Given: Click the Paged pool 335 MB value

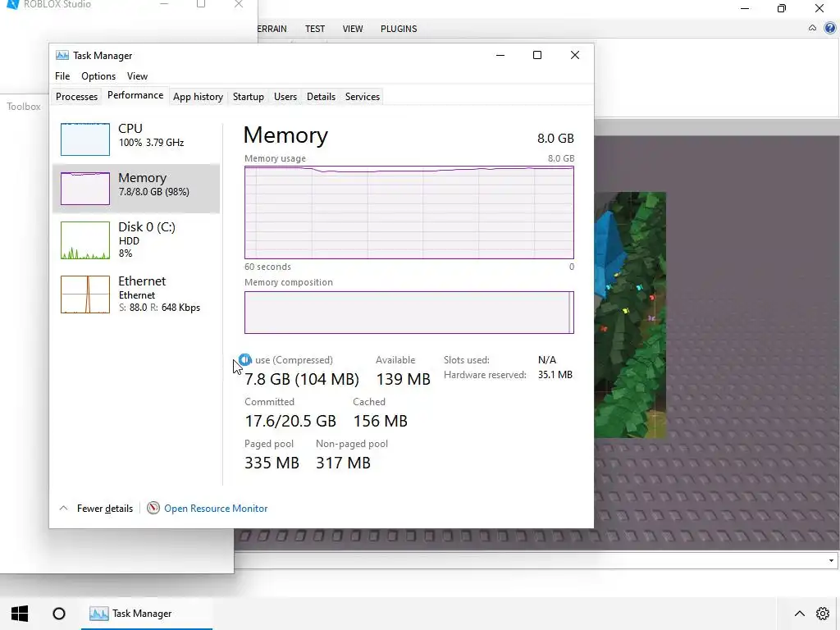Looking at the screenshot, I should click(272, 463).
